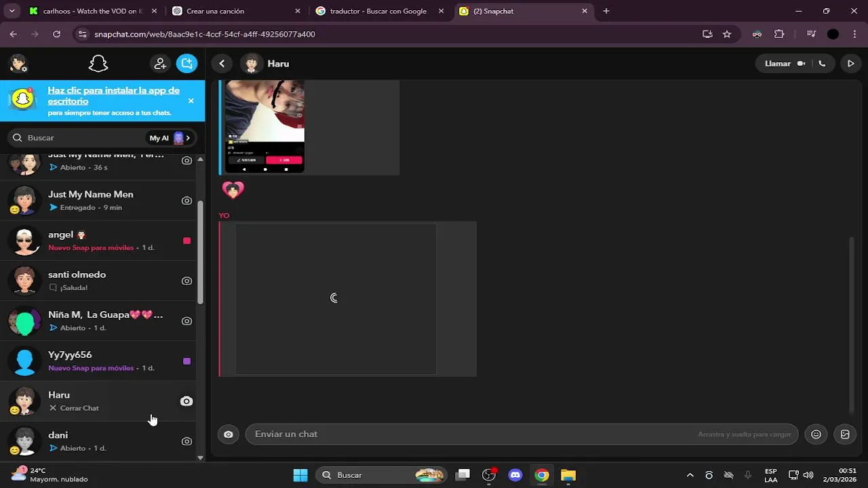This screenshot has width=868, height=488.
Task: Click the install app icon in address bar
Action: click(707, 34)
